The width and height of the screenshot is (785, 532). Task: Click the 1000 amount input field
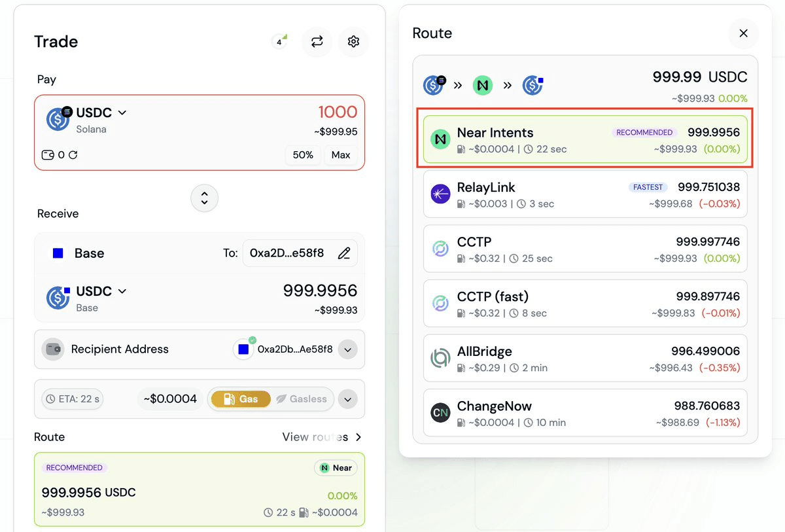tap(338, 112)
